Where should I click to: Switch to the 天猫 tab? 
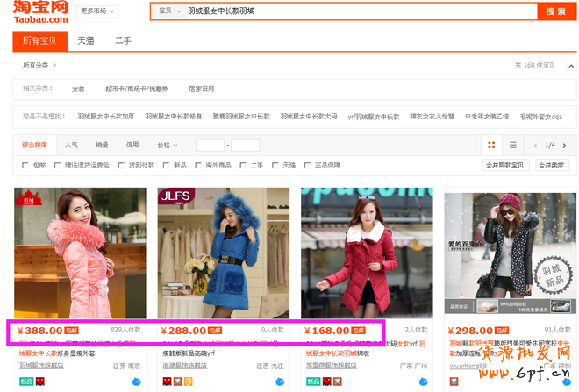click(86, 40)
